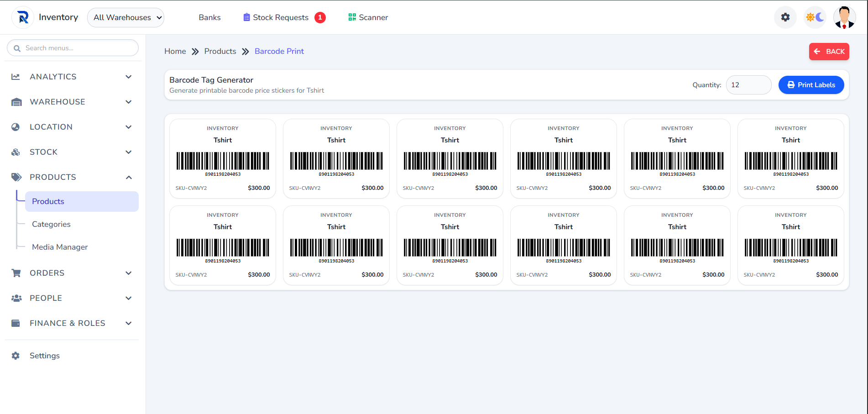Click the People group icon
This screenshot has width=868, height=414.
click(x=16, y=298)
